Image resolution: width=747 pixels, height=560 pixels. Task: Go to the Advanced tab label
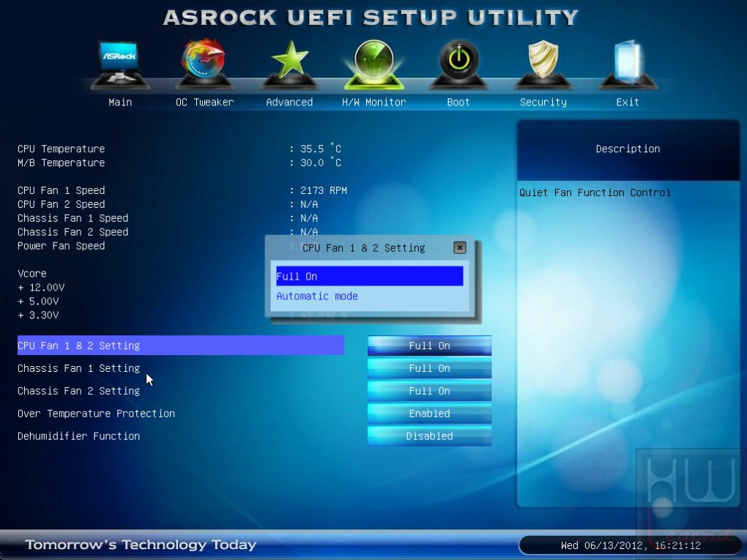tap(289, 102)
